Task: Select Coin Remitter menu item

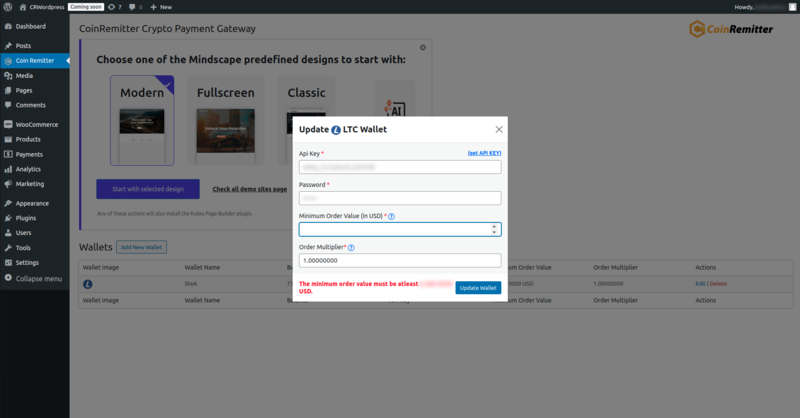Action: [35, 61]
